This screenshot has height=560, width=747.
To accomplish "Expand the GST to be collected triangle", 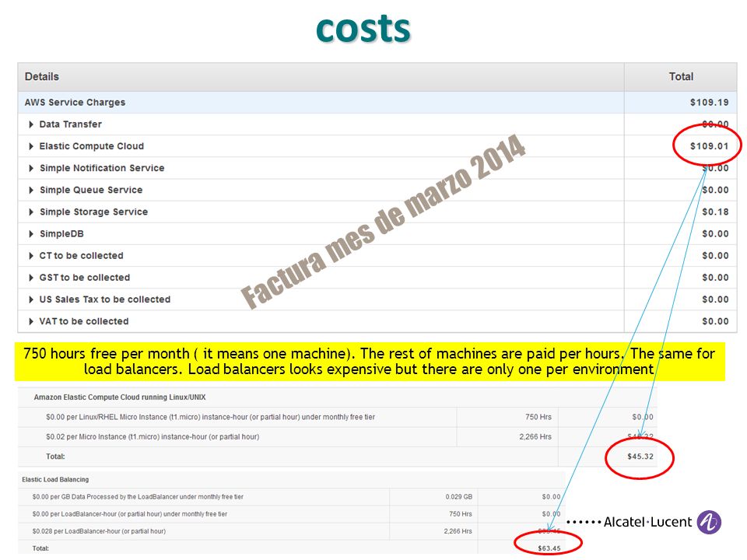I will point(31,278).
